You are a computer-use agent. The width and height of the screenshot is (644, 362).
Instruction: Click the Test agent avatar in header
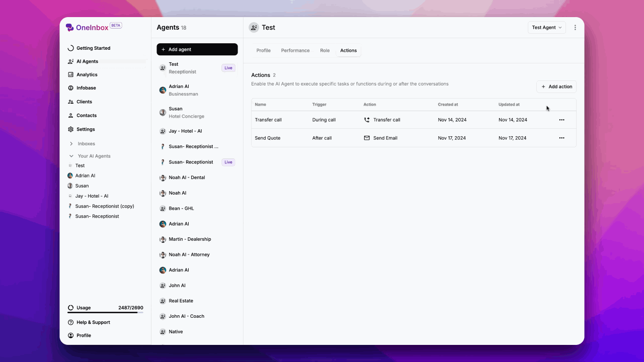(x=254, y=28)
